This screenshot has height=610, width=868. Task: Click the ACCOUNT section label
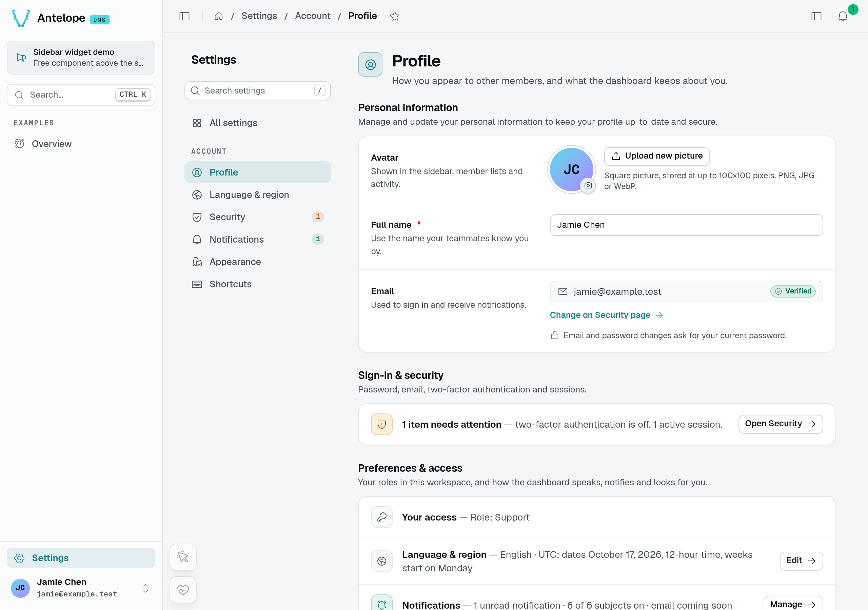pos(209,151)
